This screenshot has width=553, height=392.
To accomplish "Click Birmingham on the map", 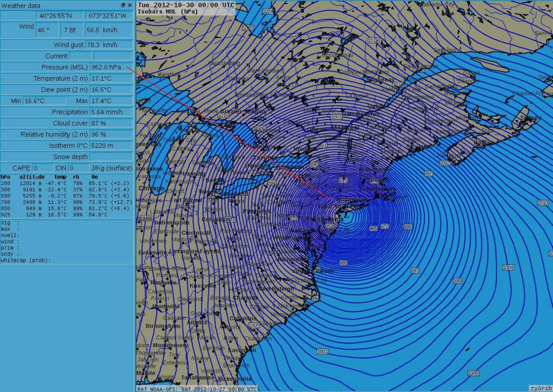I will (x=163, y=326).
